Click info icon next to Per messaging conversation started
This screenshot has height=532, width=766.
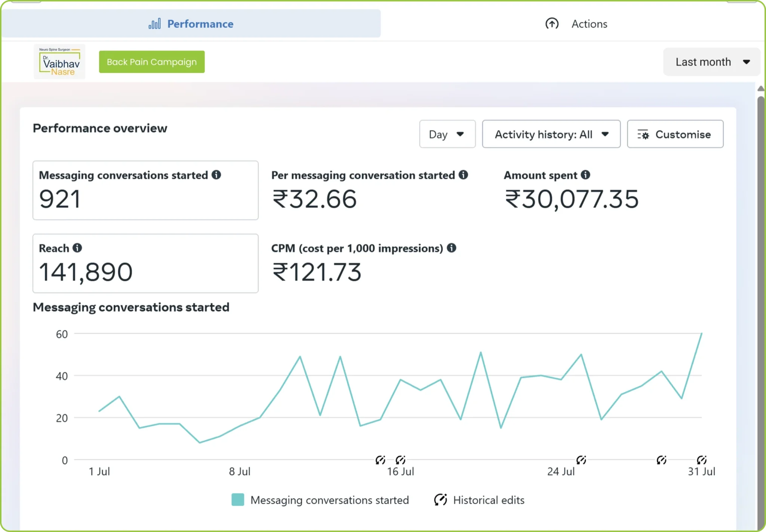coord(463,175)
